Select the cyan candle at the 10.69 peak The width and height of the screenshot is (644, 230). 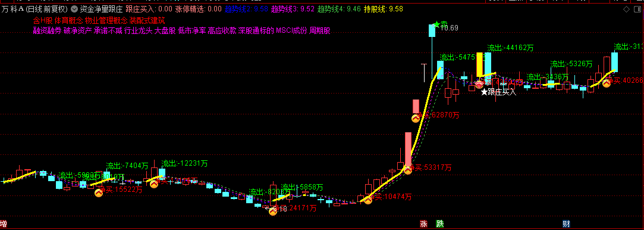click(x=432, y=31)
